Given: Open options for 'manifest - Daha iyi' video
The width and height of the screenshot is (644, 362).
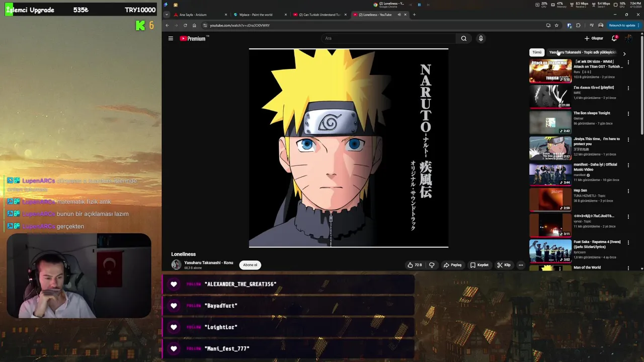Looking at the screenshot, I should tap(628, 165).
